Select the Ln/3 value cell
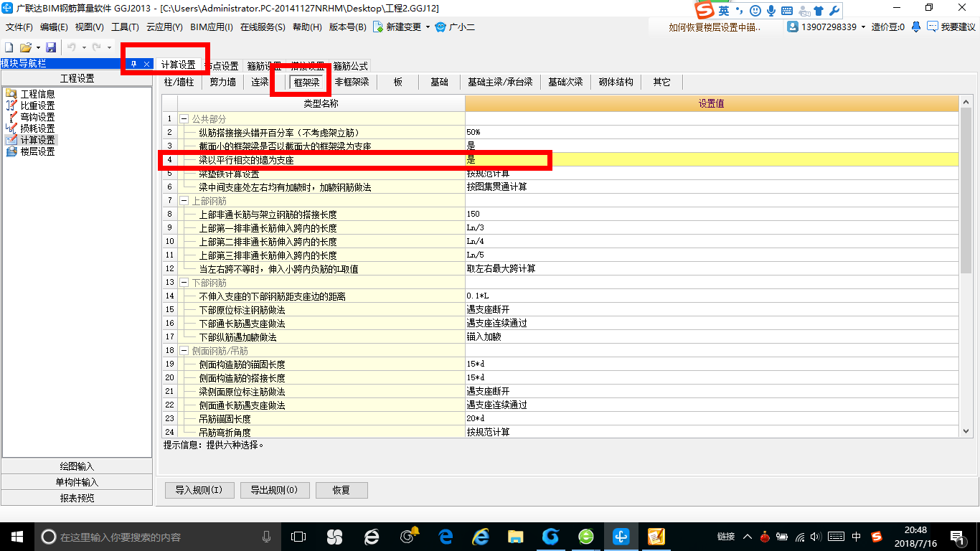The width and height of the screenshot is (980, 551). (712, 228)
